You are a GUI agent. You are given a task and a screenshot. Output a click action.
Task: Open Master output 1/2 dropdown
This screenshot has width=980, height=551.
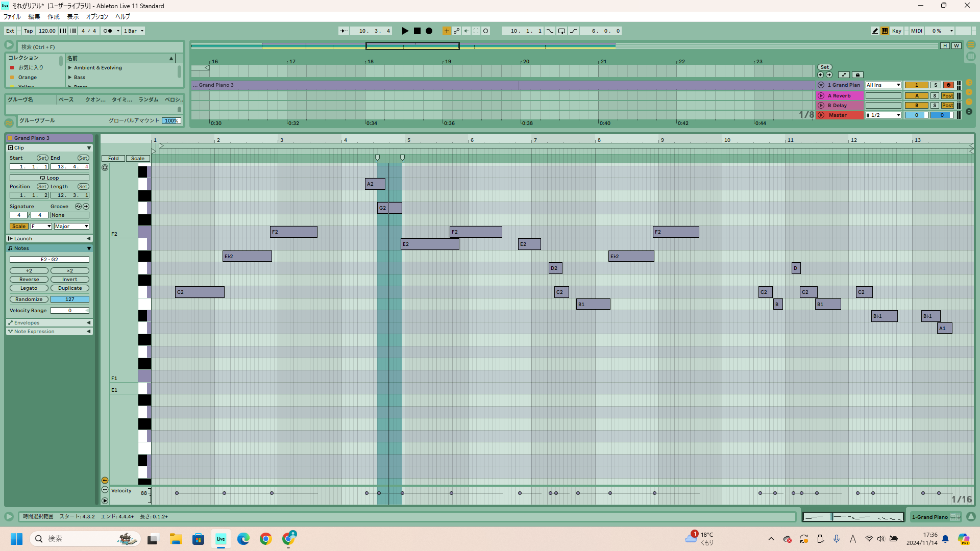click(x=883, y=115)
